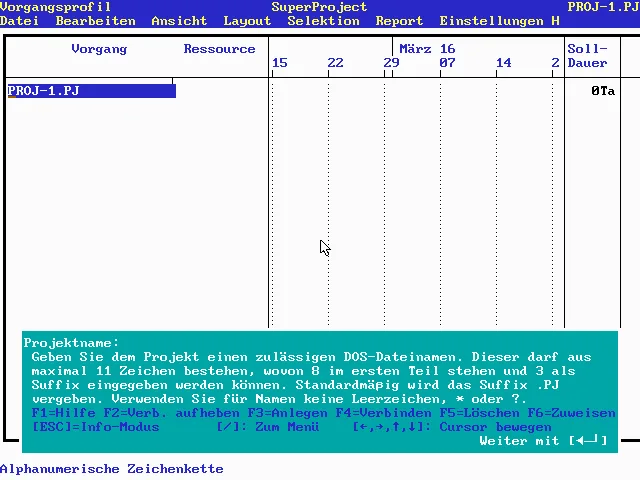
Task: Click the Vorgangsprofil title text
Action: click(x=56, y=7)
